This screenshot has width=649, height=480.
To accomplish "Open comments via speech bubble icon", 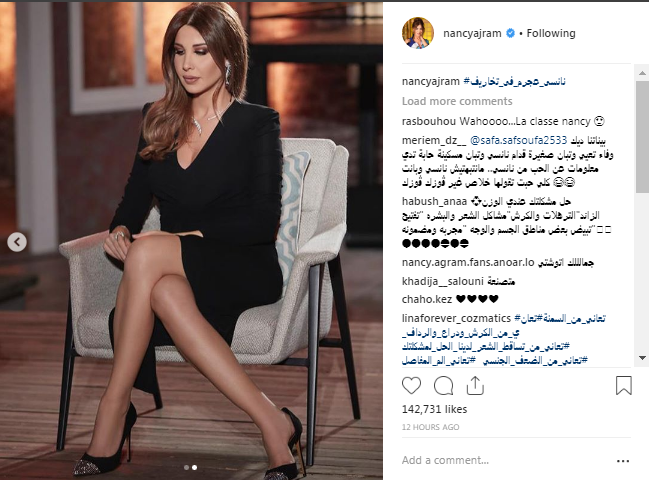I will [x=443, y=386].
